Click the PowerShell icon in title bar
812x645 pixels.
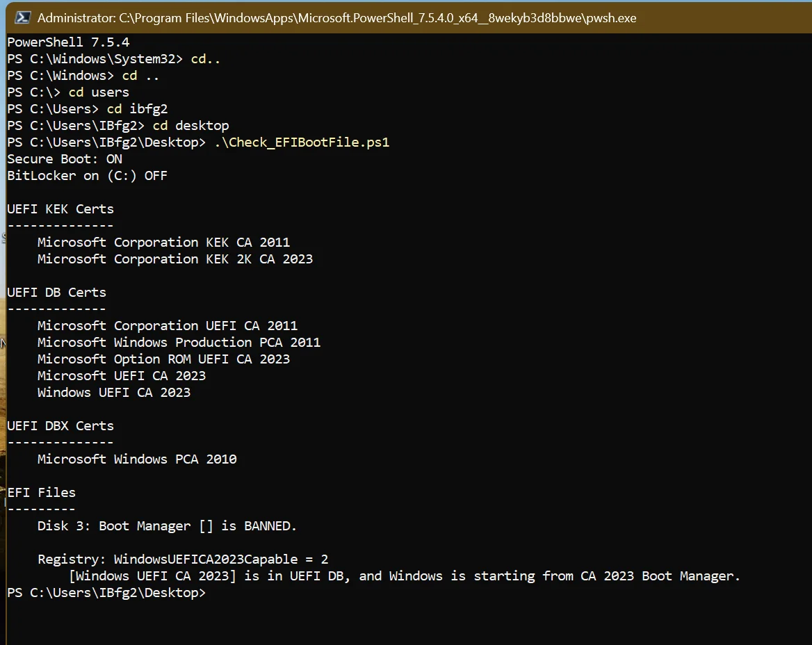coord(22,17)
